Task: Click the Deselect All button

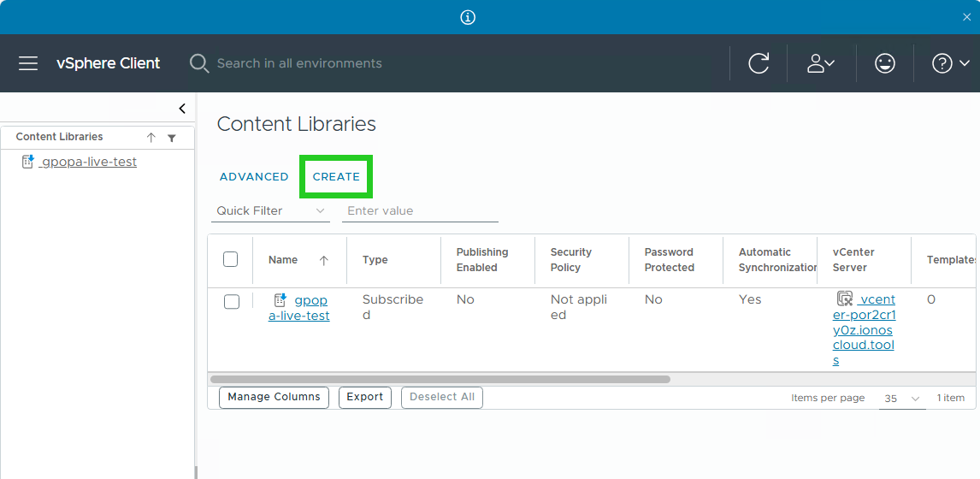Action: (x=442, y=397)
